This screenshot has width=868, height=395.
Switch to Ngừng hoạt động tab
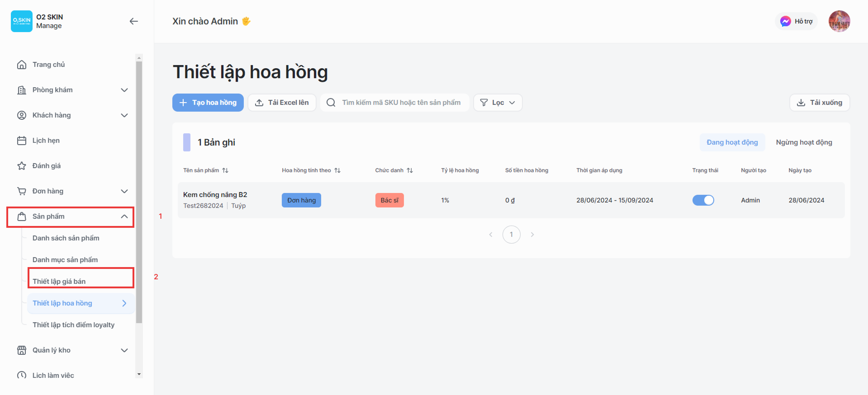[804, 142]
